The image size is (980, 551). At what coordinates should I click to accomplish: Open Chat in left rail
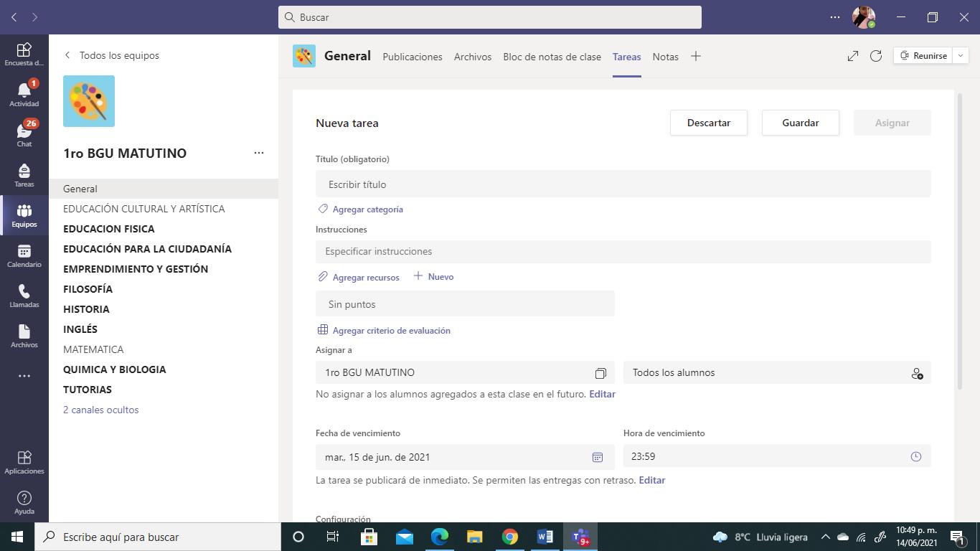(x=24, y=134)
